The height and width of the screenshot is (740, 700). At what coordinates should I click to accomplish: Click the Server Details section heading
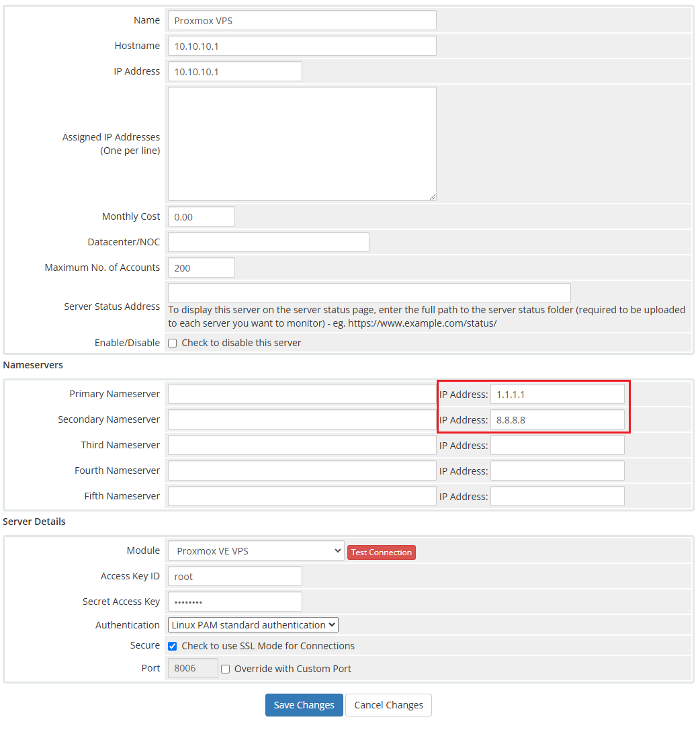tap(34, 522)
